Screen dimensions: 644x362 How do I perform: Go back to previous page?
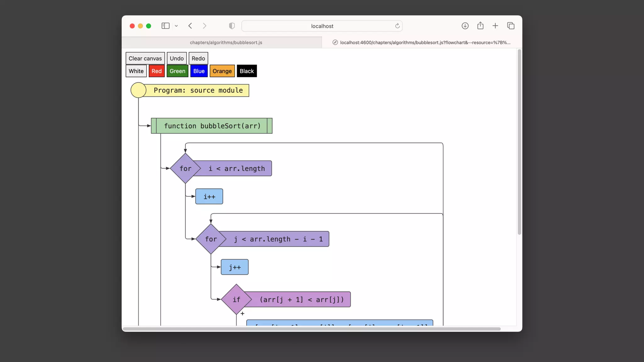coord(190,26)
